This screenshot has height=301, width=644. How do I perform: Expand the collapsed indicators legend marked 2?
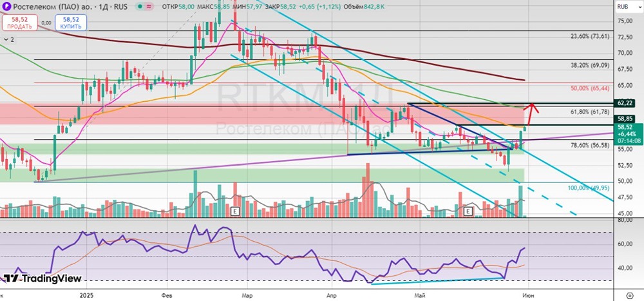click(x=9, y=39)
